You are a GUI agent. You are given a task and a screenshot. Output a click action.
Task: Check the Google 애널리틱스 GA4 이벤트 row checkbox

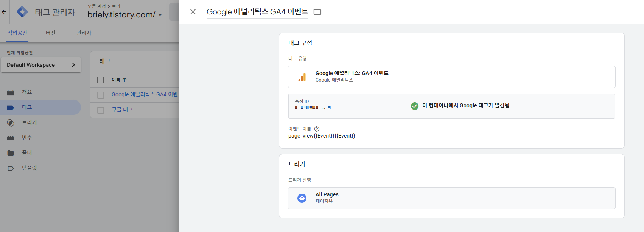coord(101,95)
